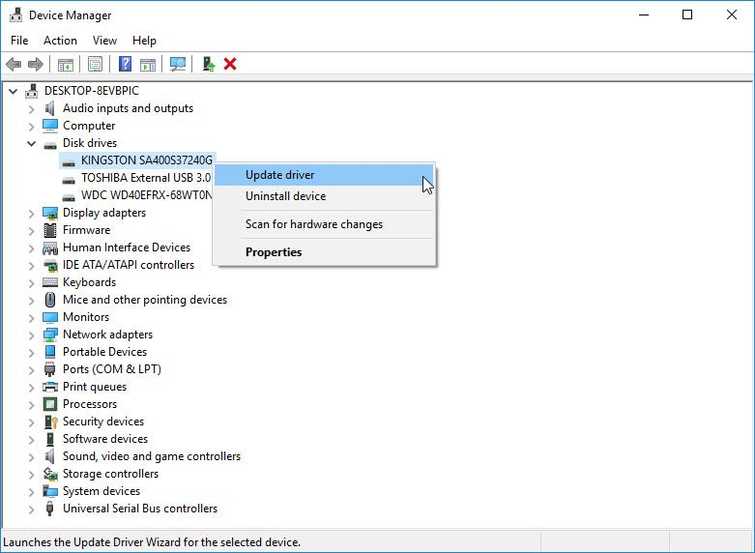Expand Sound, video and game controllers arrow
This screenshot has height=553, width=755.
31,457
